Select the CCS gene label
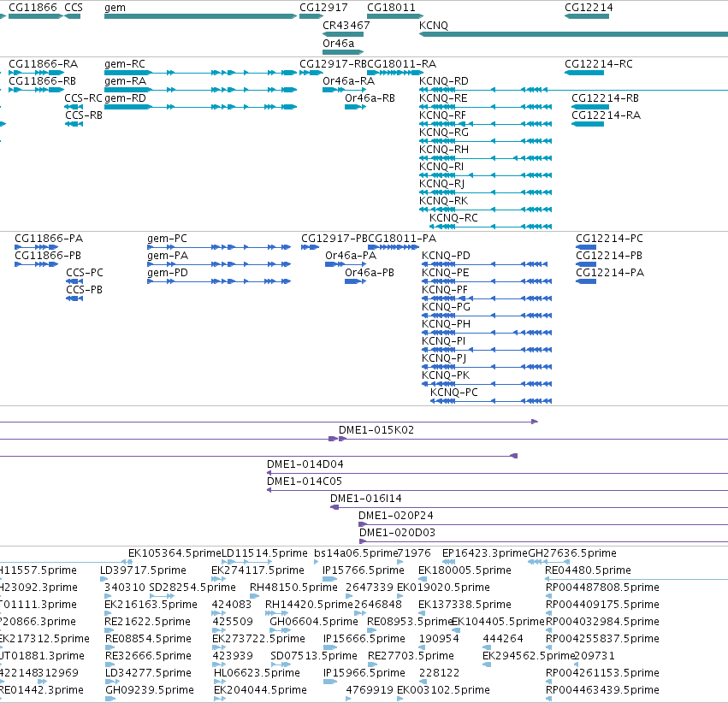This screenshot has width=728, height=703. click(74, 8)
